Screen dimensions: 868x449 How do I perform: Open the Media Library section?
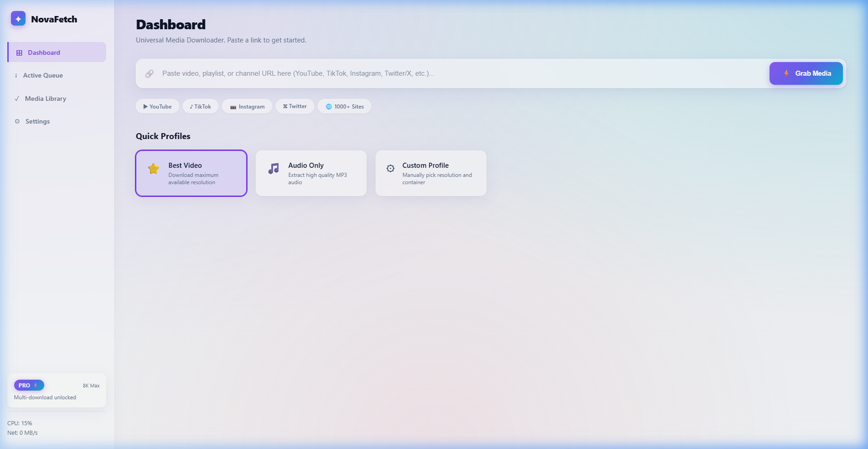coord(57,99)
